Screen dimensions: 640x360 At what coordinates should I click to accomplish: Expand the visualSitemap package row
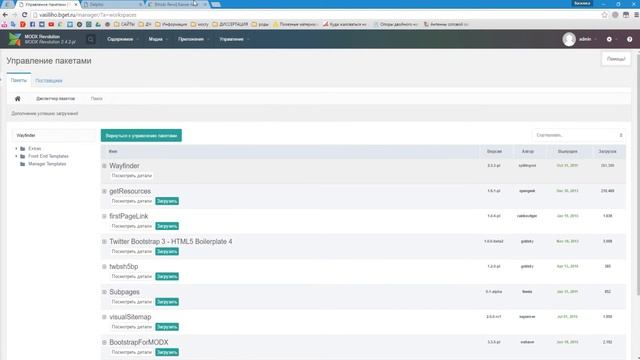click(104, 317)
